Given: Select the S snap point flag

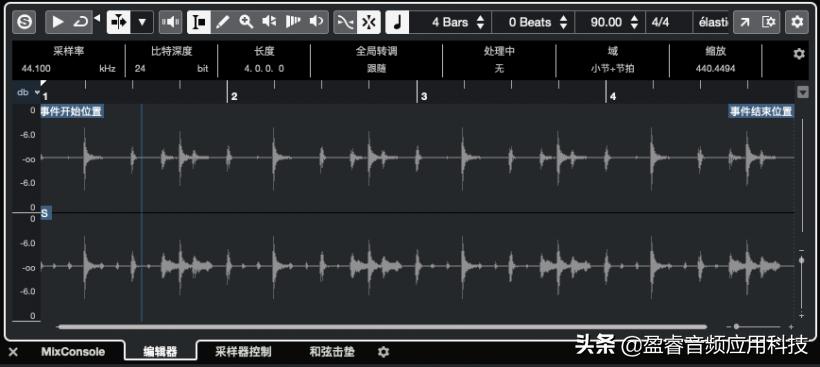Looking at the screenshot, I should pyautogui.click(x=45, y=213).
